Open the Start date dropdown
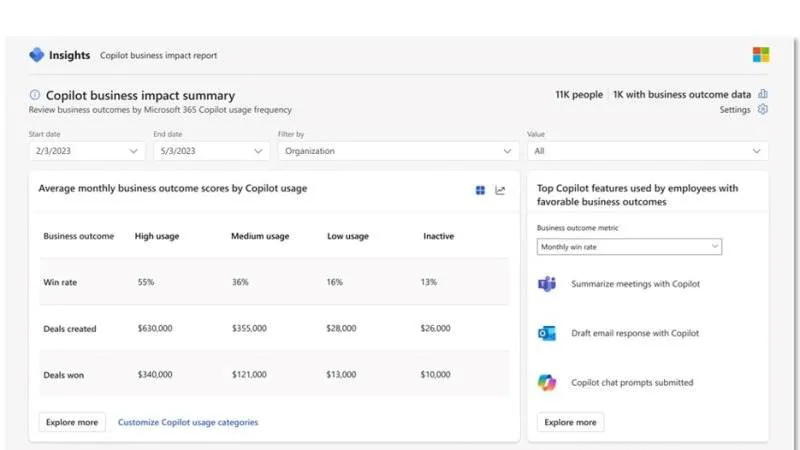800x450 pixels. click(87, 151)
